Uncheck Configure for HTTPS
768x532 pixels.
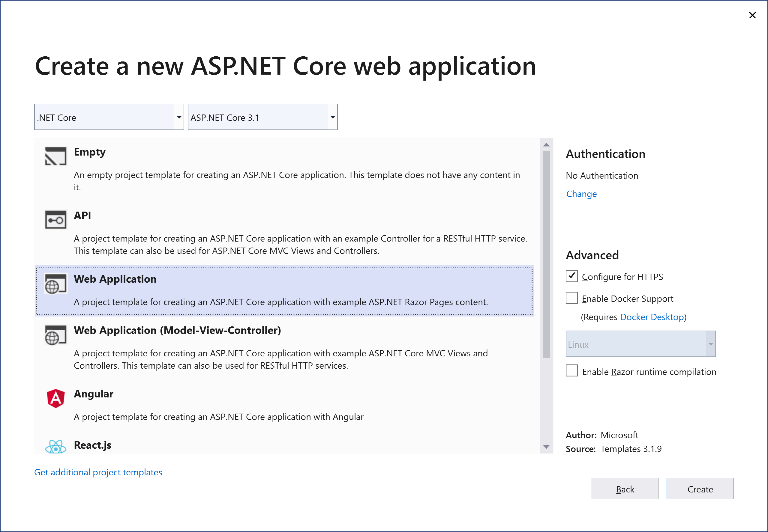571,276
